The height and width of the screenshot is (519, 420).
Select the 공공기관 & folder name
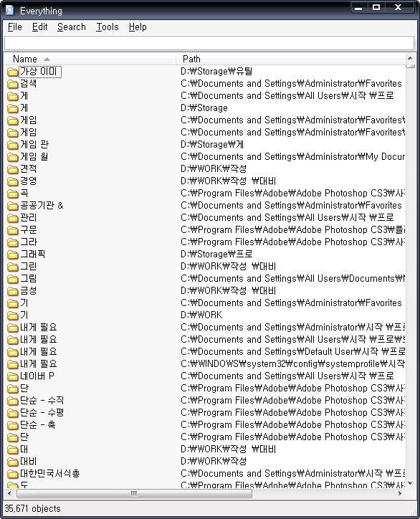point(42,206)
